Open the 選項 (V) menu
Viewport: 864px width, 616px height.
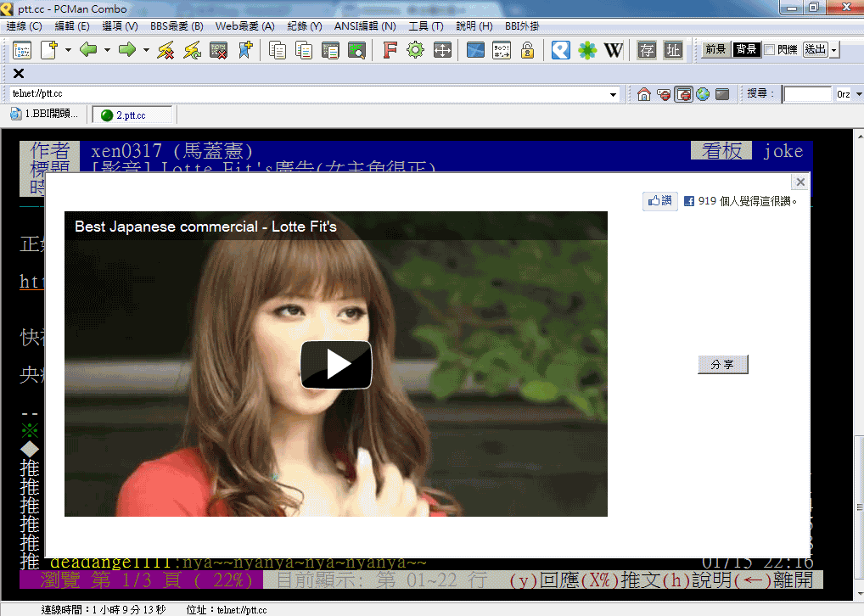(x=121, y=26)
